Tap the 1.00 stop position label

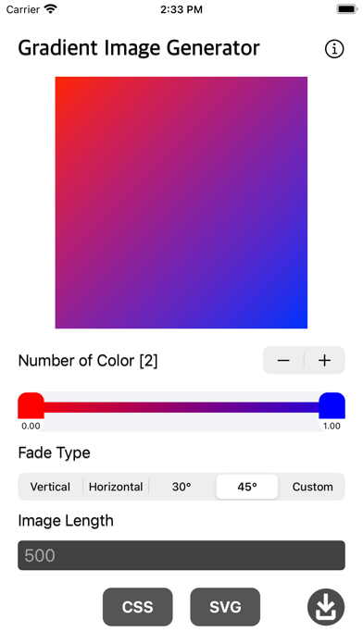pyautogui.click(x=332, y=426)
